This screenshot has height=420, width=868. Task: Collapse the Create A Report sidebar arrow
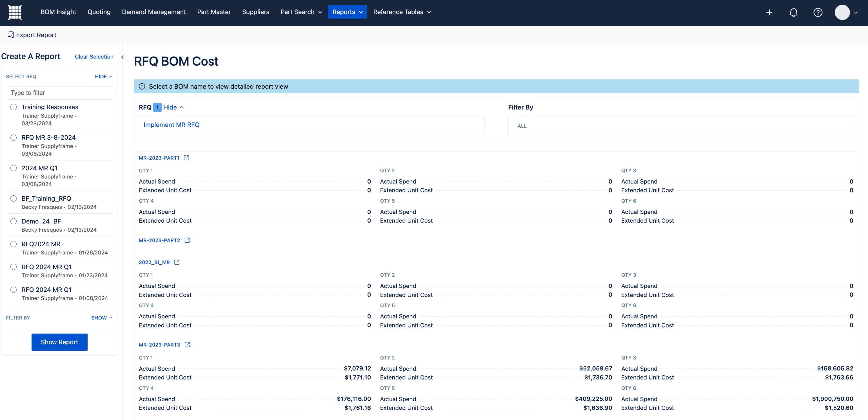click(x=122, y=57)
